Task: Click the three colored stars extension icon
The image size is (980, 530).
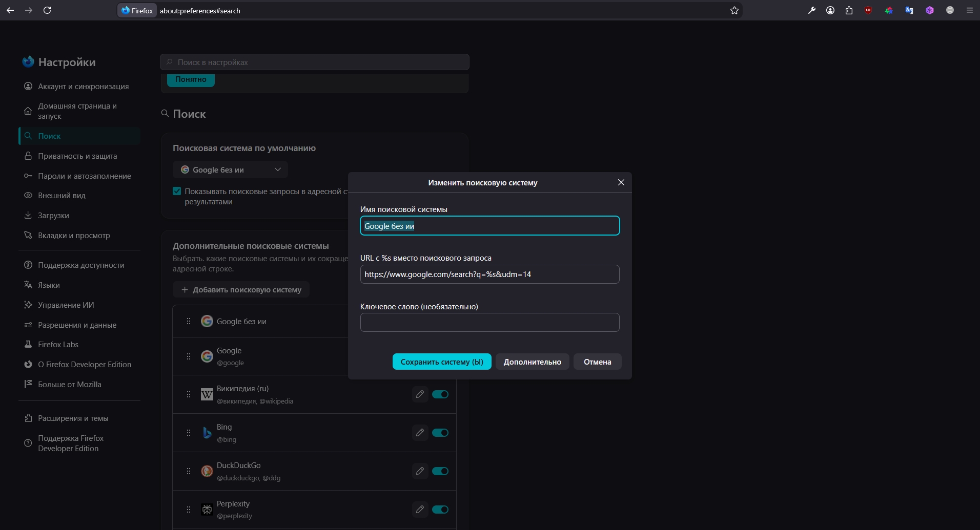Action: click(889, 10)
